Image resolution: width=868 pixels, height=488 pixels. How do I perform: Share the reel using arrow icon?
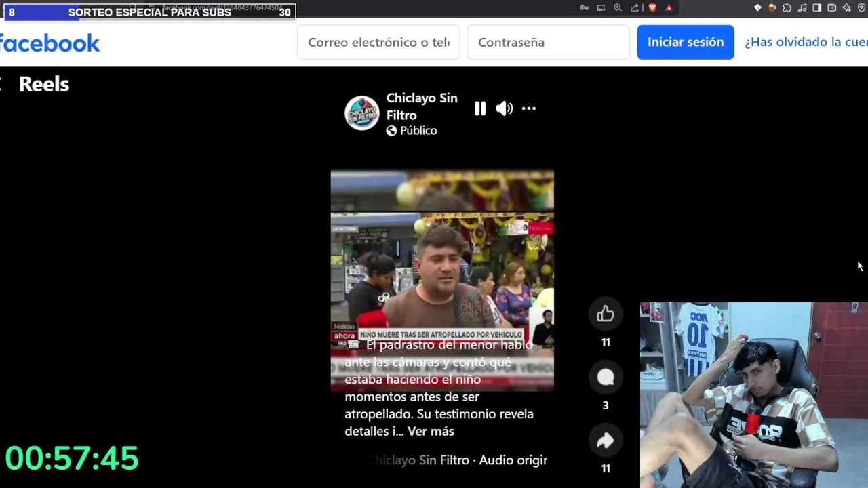(606, 441)
